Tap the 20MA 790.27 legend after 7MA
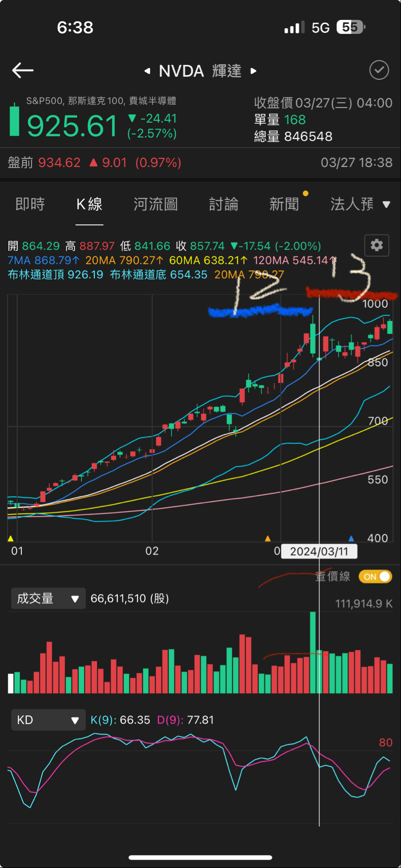 coord(124,260)
